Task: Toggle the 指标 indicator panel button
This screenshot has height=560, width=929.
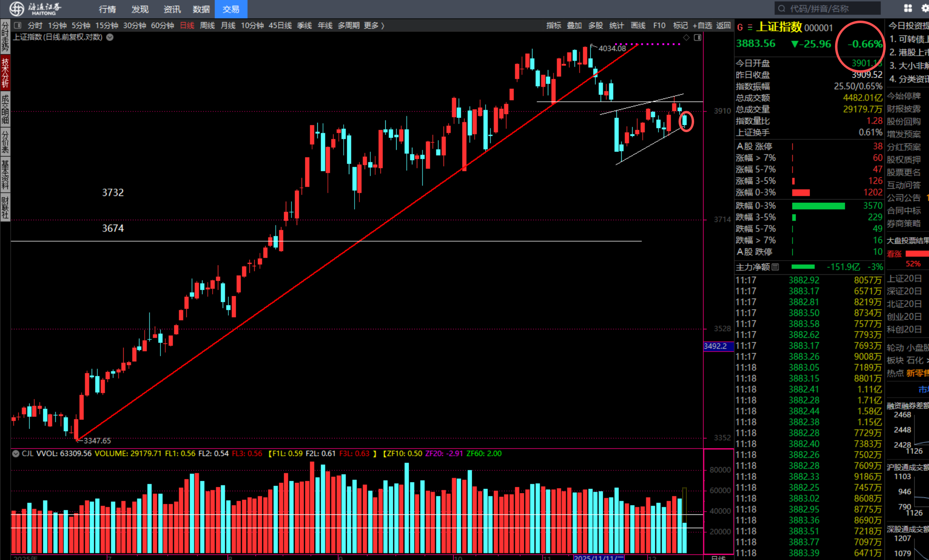Action: [x=553, y=25]
